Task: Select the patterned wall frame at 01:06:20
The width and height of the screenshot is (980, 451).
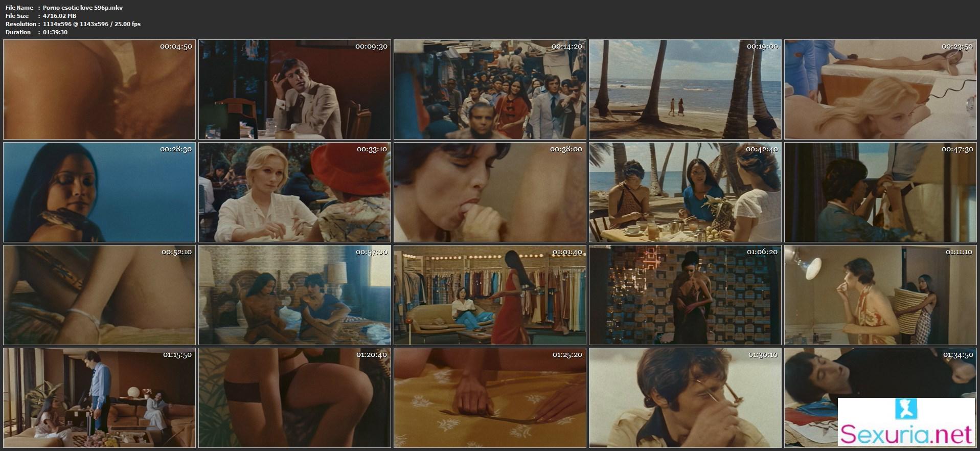Action: (x=685, y=295)
